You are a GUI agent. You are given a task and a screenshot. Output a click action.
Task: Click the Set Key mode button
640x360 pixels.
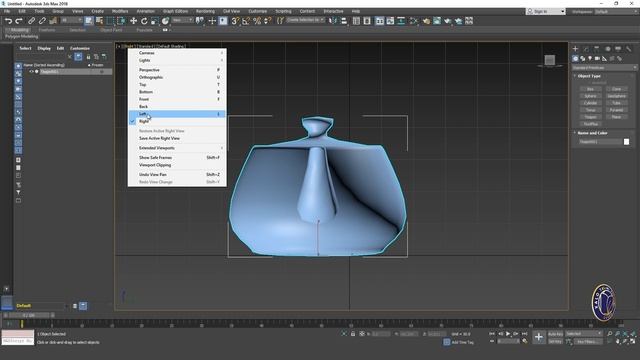click(555, 342)
